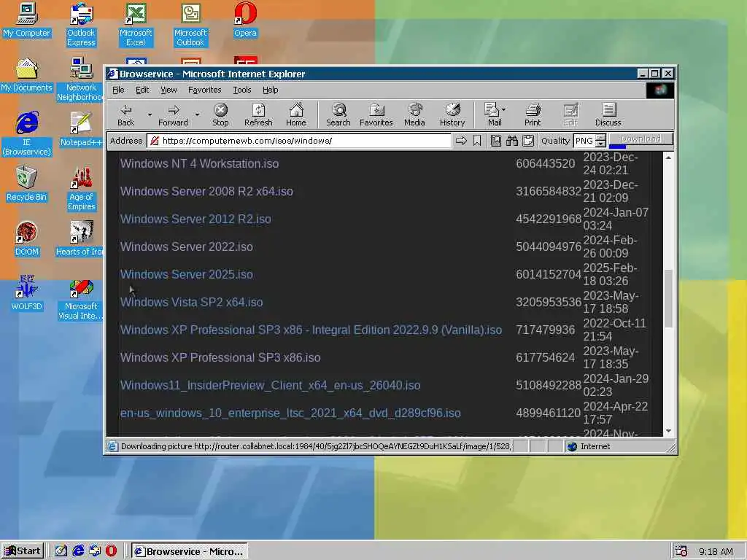
Task: Click the Mail toolbar icon
Action: (x=492, y=114)
